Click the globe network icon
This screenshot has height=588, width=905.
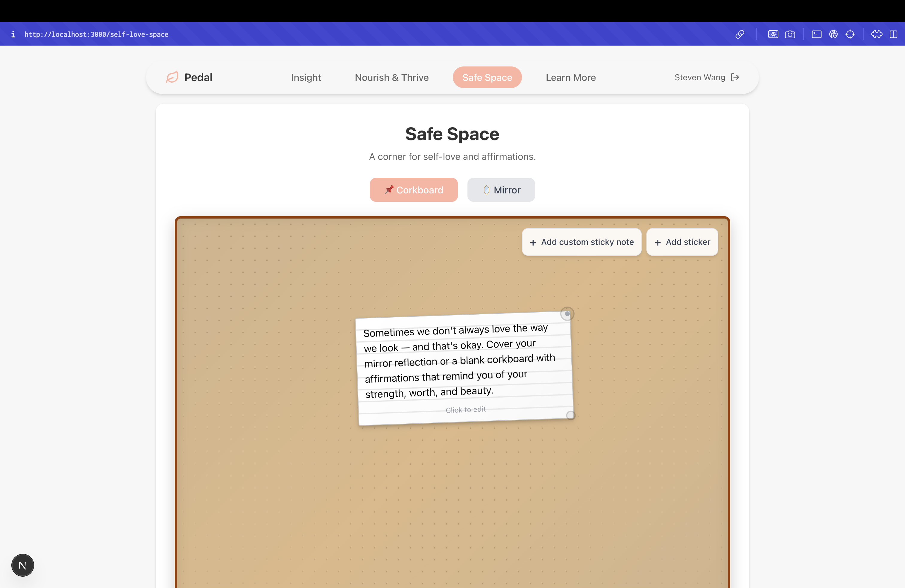[x=833, y=34]
